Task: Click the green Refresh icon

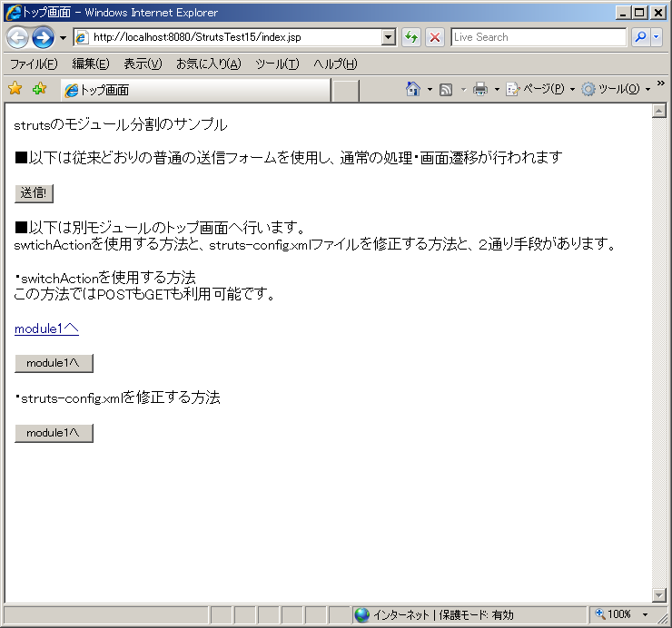Action: (411, 37)
